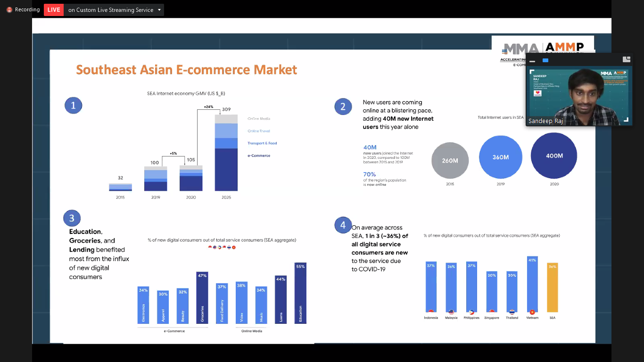Click the circled number 3 badge
644x362 pixels.
click(x=72, y=218)
